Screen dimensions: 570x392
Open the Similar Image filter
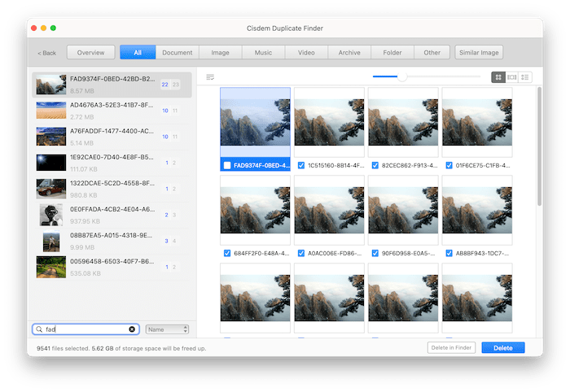coord(479,53)
